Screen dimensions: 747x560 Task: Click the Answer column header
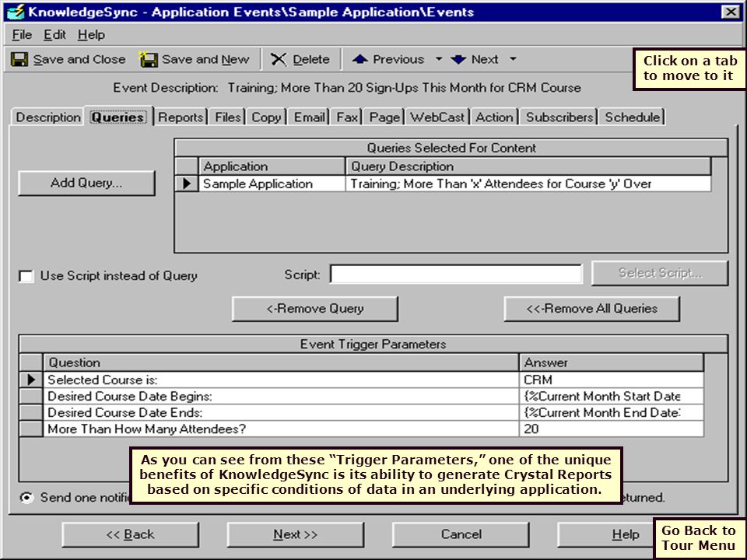coord(612,363)
